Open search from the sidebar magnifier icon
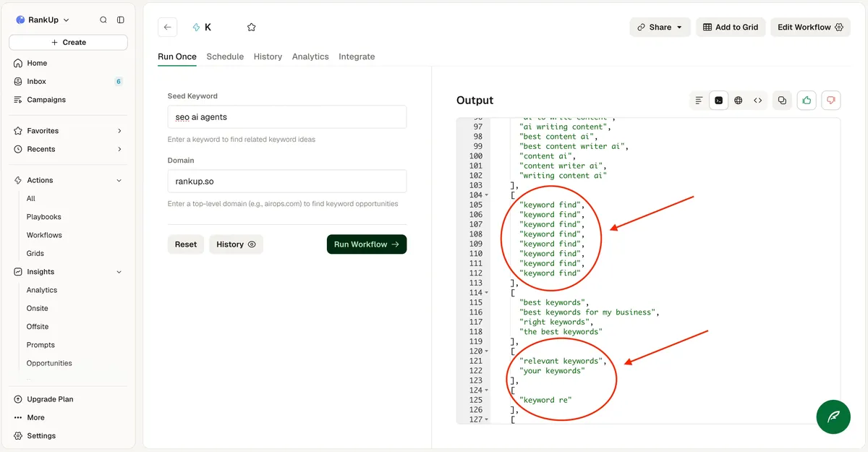This screenshot has height=452, width=868. [x=103, y=20]
